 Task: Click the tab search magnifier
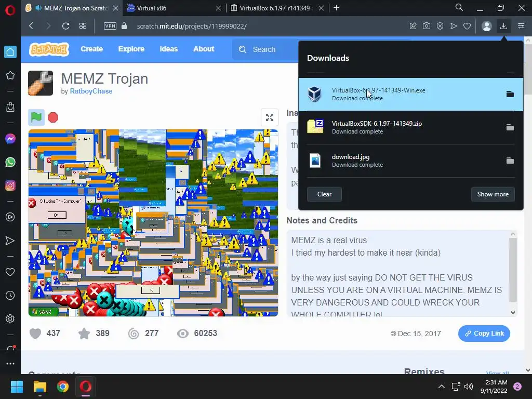pos(459,7)
